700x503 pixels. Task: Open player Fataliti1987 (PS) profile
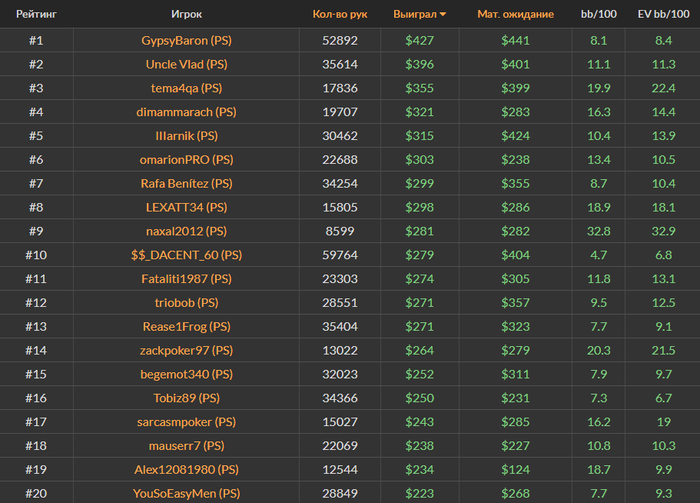tap(187, 279)
